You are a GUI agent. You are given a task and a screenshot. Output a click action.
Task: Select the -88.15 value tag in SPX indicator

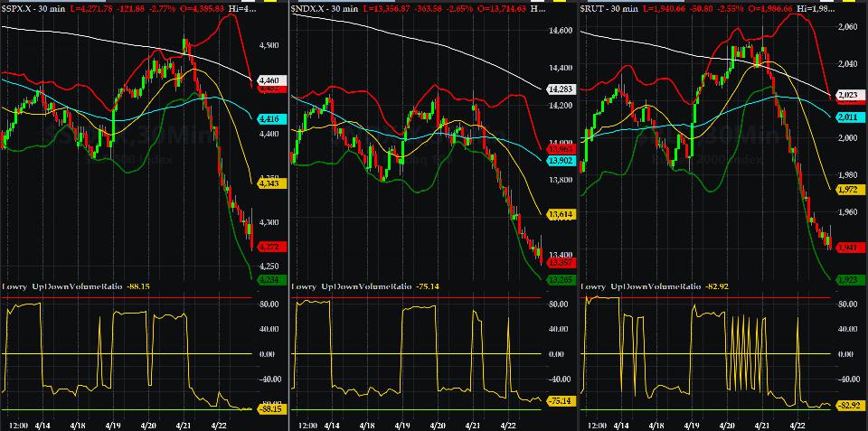click(x=270, y=408)
